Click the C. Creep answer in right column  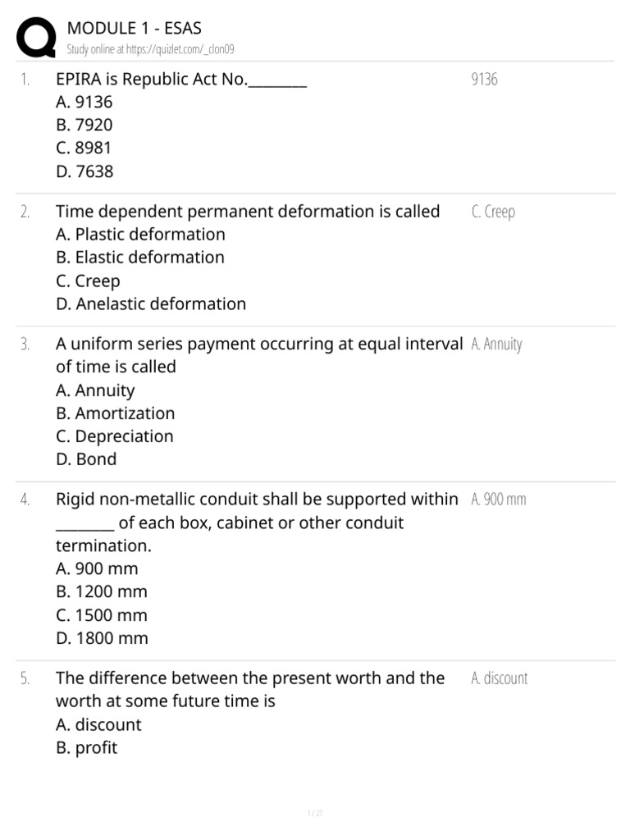[494, 212]
